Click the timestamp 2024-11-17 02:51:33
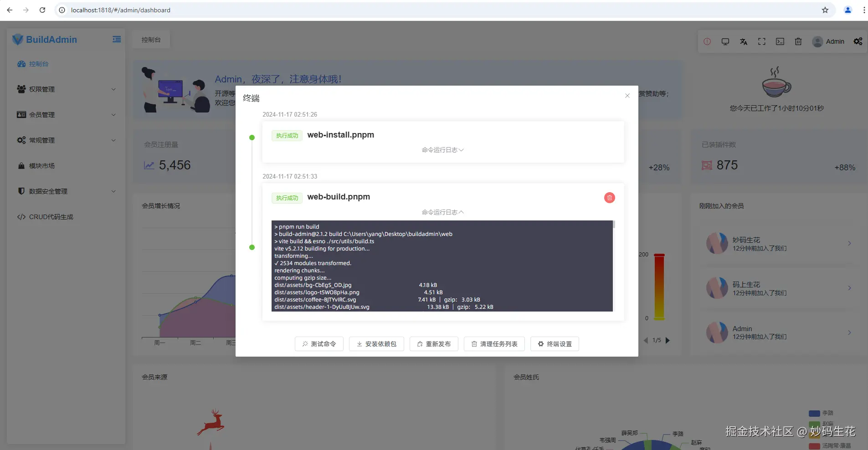The width and height of the screenshot is (868, 450). coord(290,176)
